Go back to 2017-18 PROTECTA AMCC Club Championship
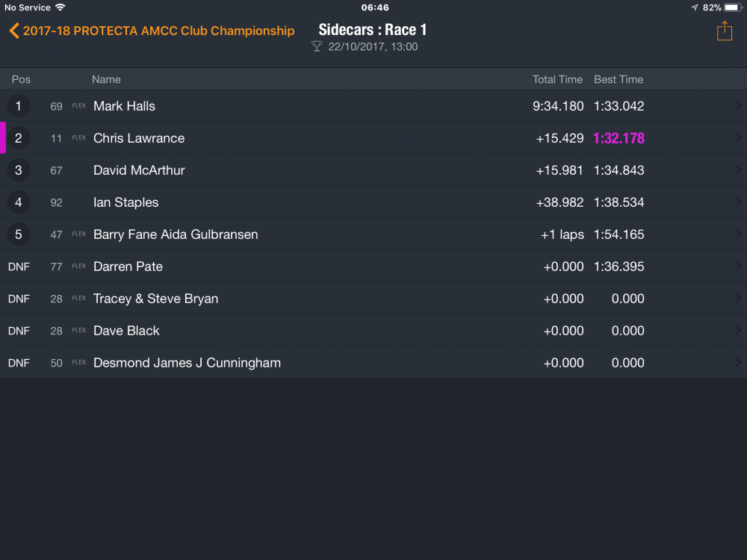This screenshot has height=560, width=747. [158, 31]
